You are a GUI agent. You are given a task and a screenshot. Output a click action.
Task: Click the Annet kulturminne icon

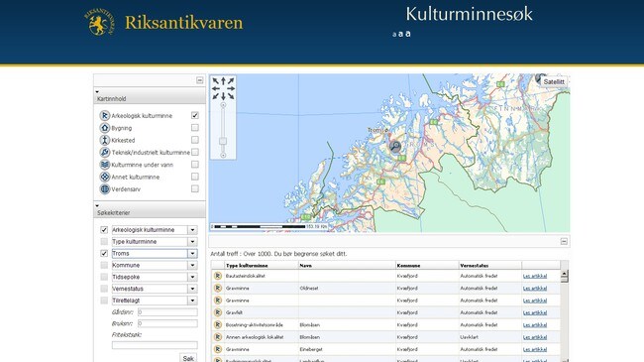point(105,177)
